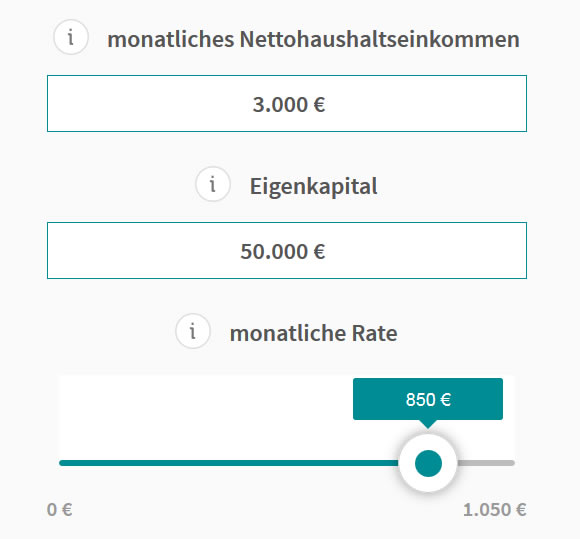Grab the monatliche Rate slider handle
Viewport: 580px width, 539px height.
tap(428, 463)
